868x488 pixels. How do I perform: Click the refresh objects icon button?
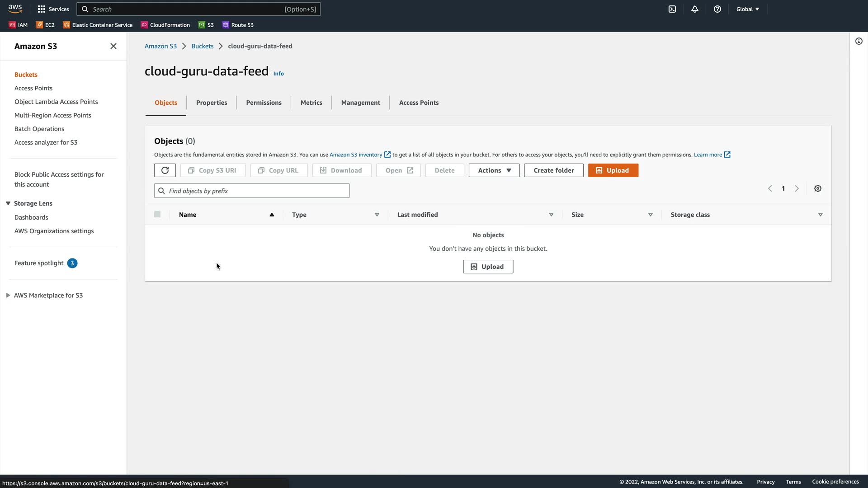pyautogui.click(x=165, y=170)
